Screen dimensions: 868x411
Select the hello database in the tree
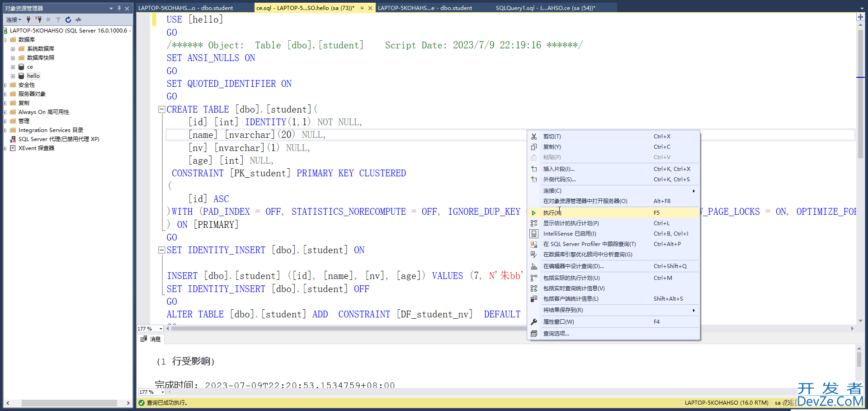(33, 76)
